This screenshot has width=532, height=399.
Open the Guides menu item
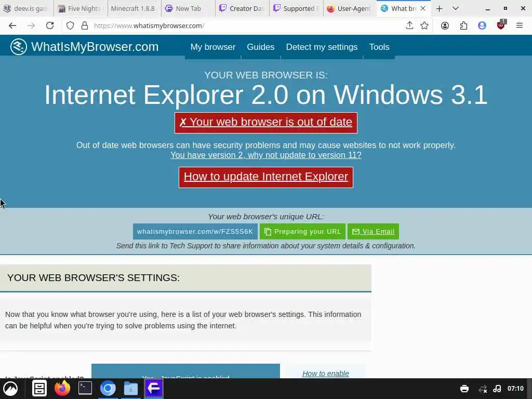pyautogui.click(x=261, y=47)
